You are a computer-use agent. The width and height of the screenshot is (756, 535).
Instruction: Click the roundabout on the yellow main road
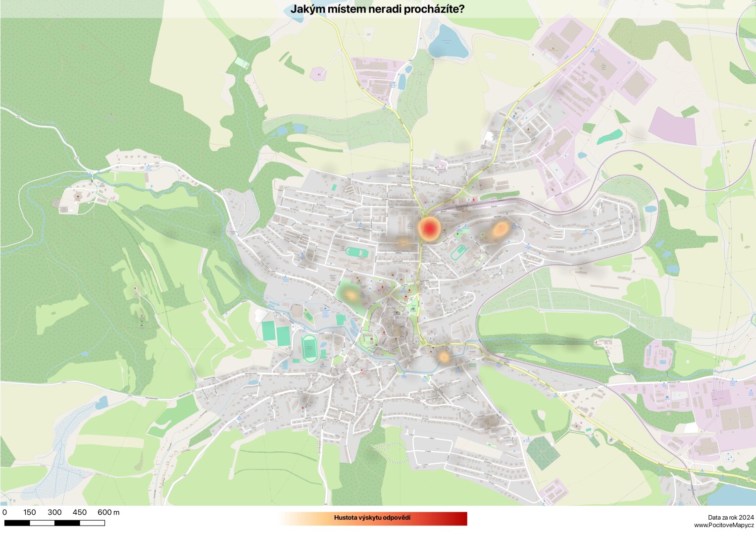click(x=424, y=342)
